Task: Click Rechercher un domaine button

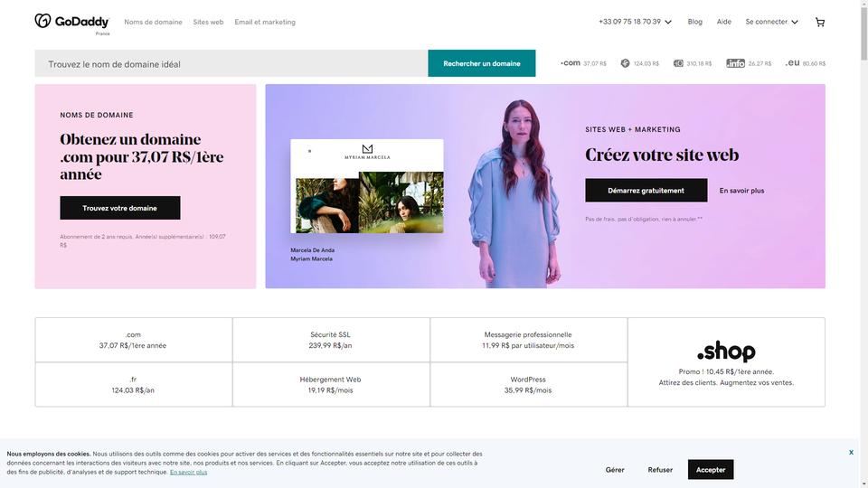Action: tap(482, 63)
